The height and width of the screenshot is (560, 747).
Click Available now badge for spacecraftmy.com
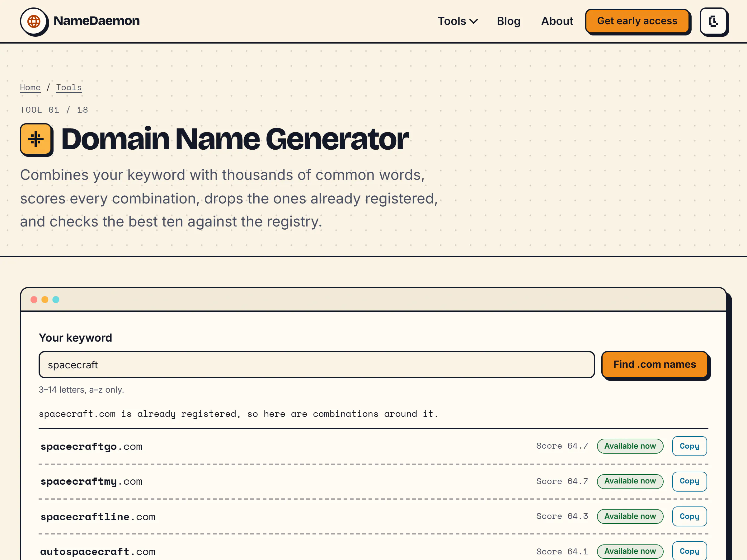(630, 481)
